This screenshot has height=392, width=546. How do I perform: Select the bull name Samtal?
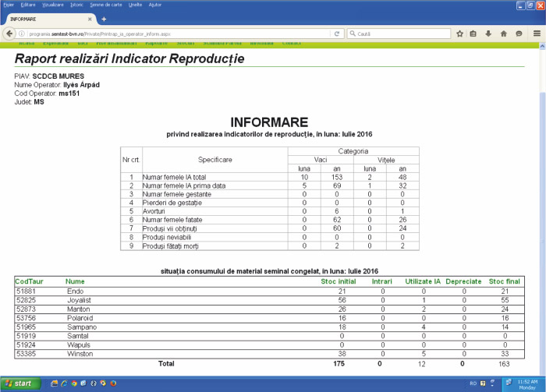(78, 336)
